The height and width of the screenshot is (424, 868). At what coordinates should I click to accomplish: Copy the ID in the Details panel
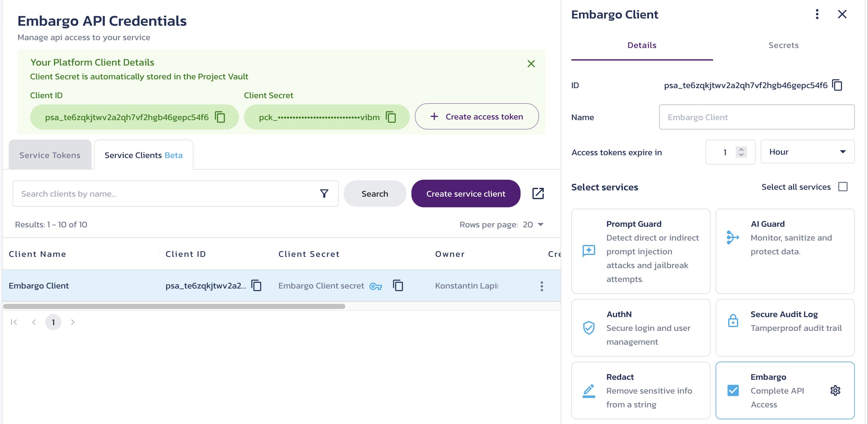pyautogui.click(x=837, y=85)
